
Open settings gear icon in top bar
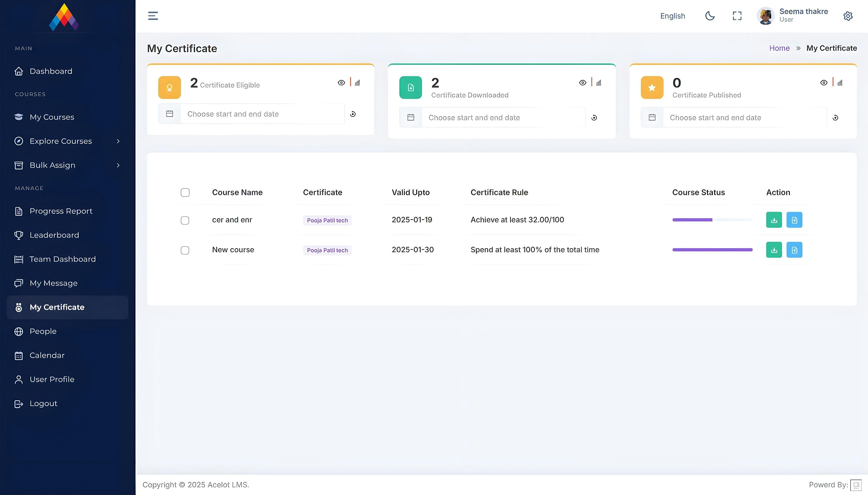848,16
